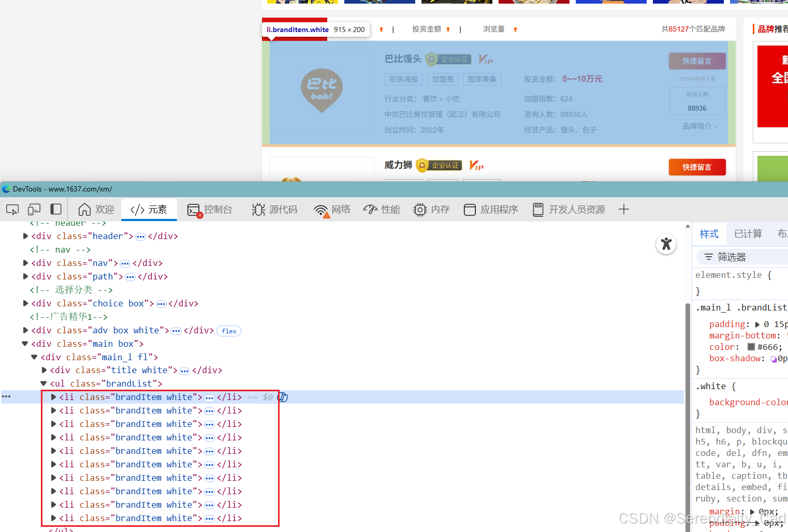Expand the div class="adv box white" node
The width and height of the screenshot is (788, 532).
pyautogui.click(x=25, y=330)
